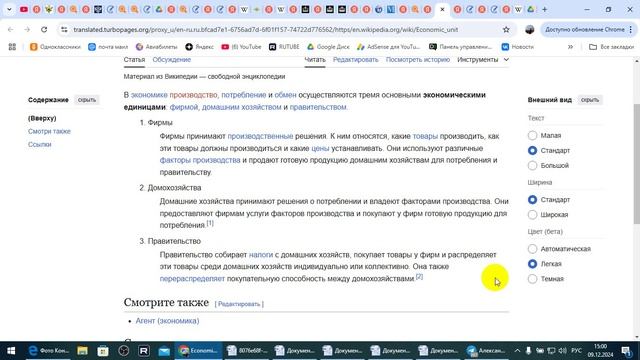The width and height of the screenshot is (640, 360).
Task: Select Широкая width option
Action: 532,214
